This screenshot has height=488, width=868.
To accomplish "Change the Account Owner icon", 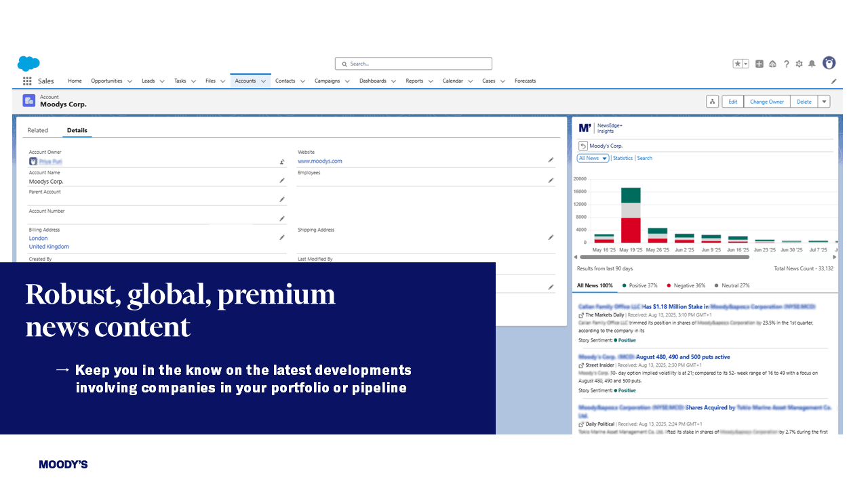I will [282, 162].
